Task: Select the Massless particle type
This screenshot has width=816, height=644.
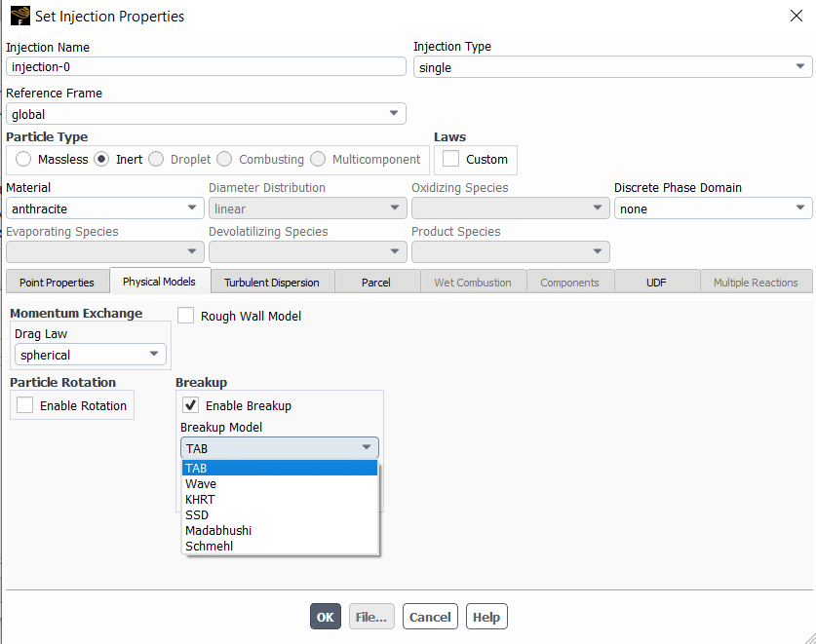Action: click(23, 159)
